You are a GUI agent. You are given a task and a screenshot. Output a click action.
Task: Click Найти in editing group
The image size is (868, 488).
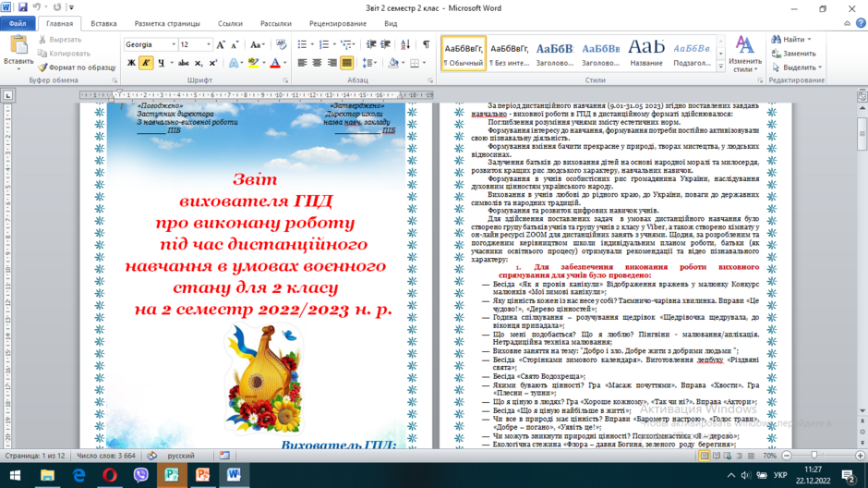[791, 40]
